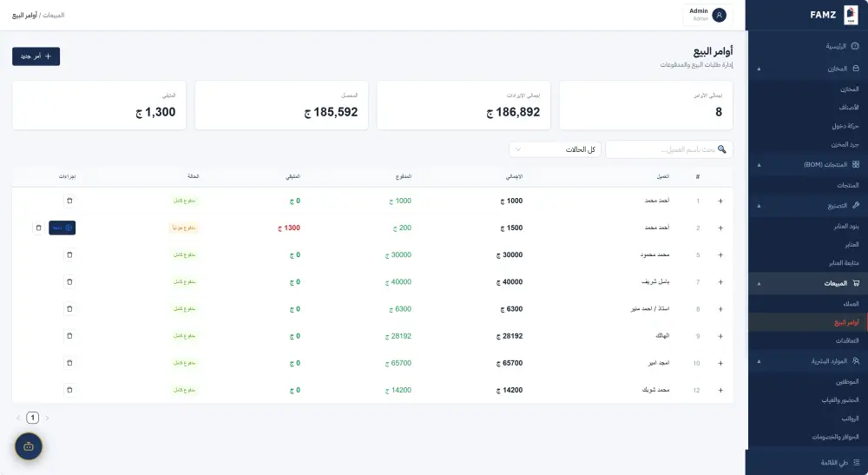The height and width of the screenshot is (475, 868).
Task: Click the المتبقي card showing 1,300
Action: 99,105
